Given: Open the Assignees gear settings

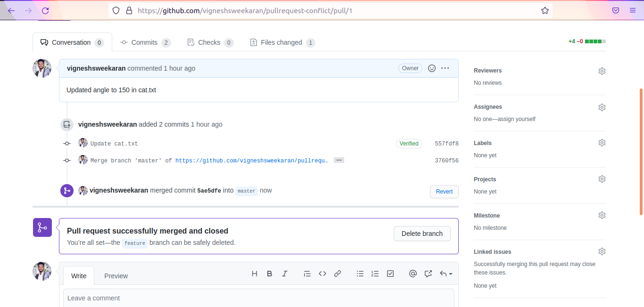Looking at the screenshot, I should [602, 107].
